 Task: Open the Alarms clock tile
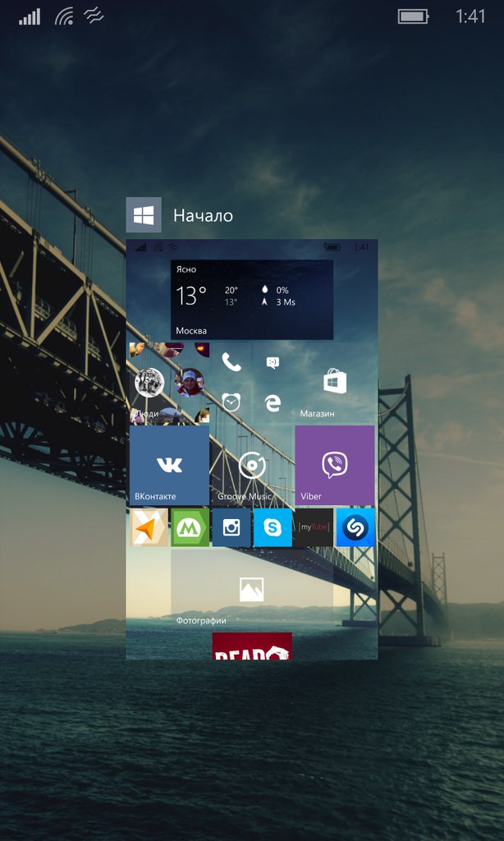[231, 402]
